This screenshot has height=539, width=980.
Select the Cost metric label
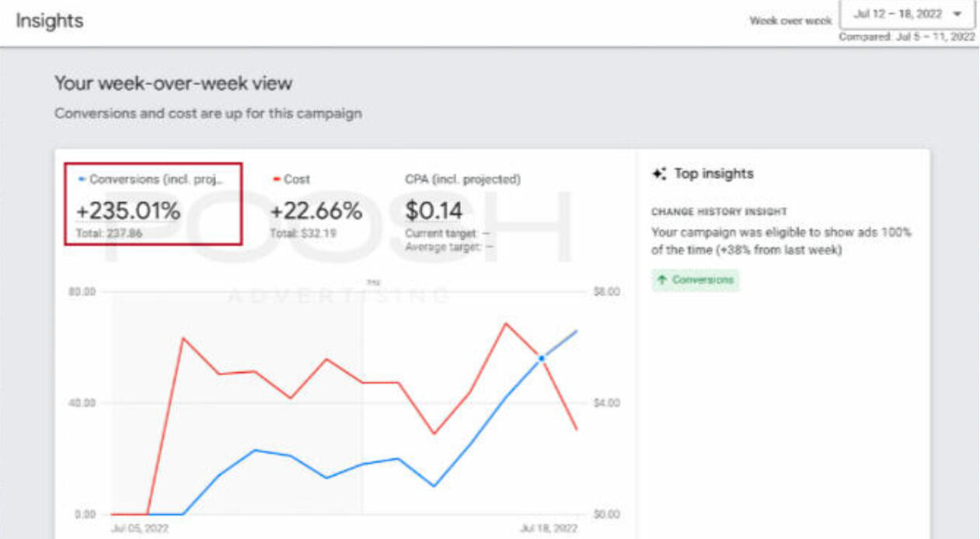(x=296, y=179)
